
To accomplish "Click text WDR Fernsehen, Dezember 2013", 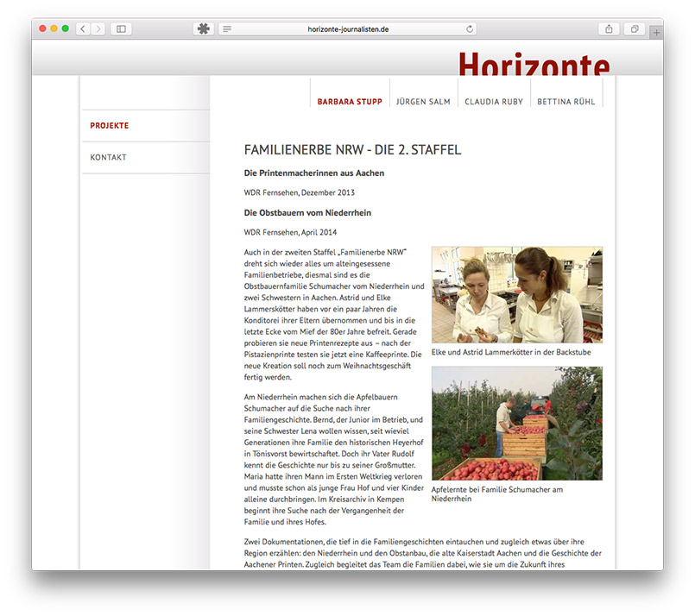I will pos(300,192).
